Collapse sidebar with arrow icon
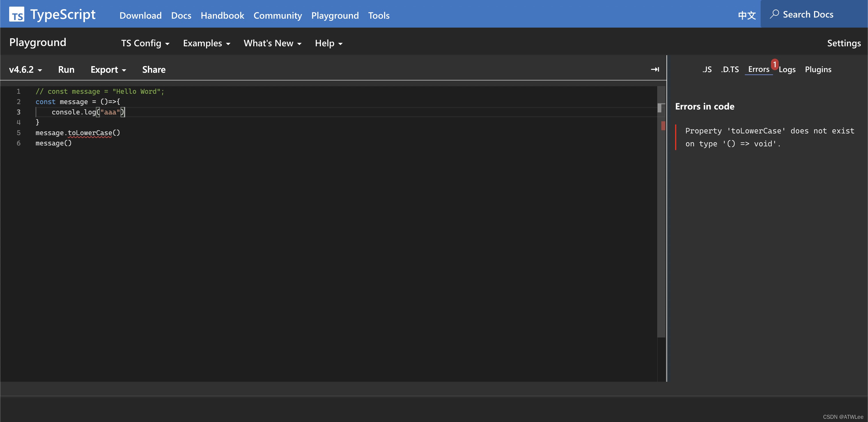 (x=655, y=70)
